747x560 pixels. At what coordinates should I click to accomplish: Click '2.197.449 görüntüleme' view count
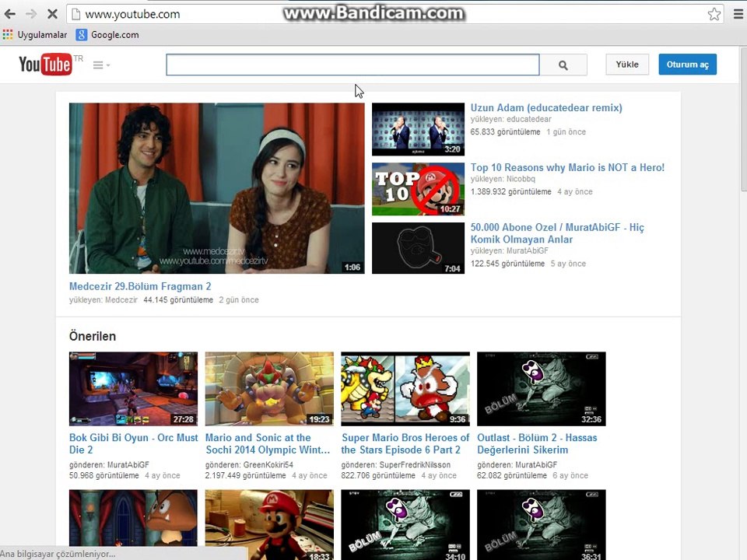pos(245,476)
